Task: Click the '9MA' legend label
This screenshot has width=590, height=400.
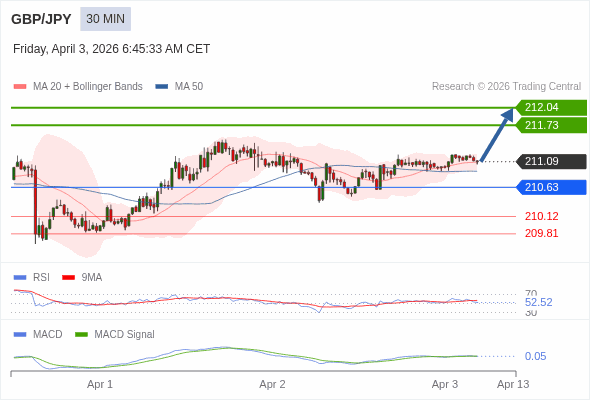Action: [92, 278]
